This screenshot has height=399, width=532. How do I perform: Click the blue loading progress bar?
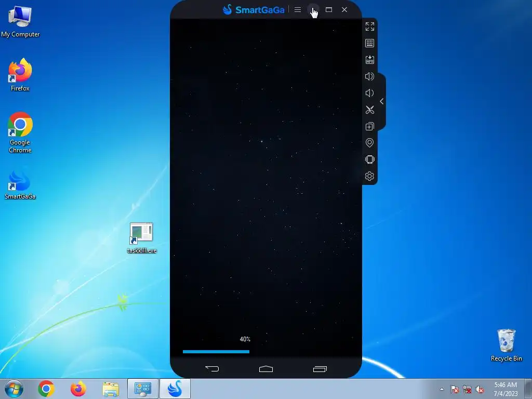[216, 352]
